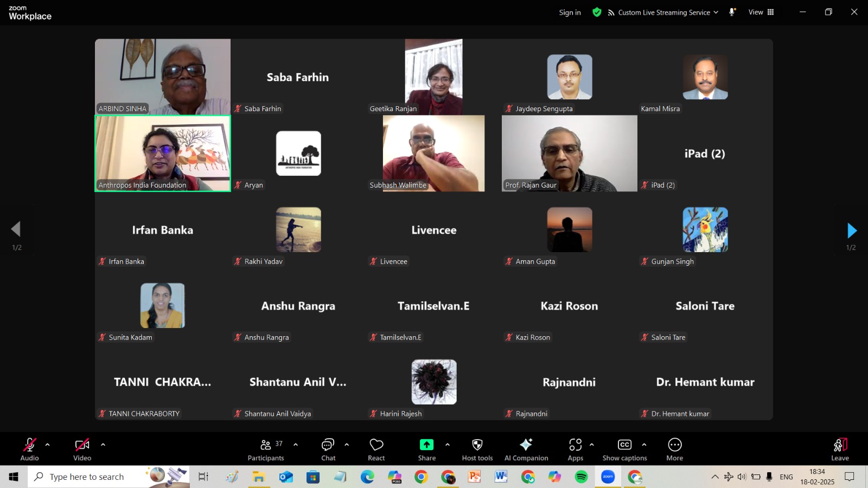
Task: Expand the Chat options arrow
Action: (x=347, y=445)
